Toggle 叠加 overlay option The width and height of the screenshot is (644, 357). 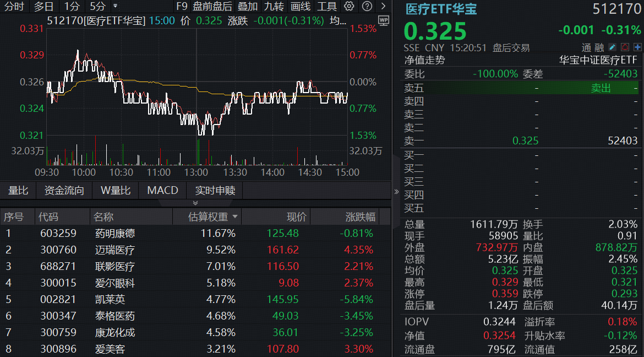pyautogui.click(x=248, y=6)
